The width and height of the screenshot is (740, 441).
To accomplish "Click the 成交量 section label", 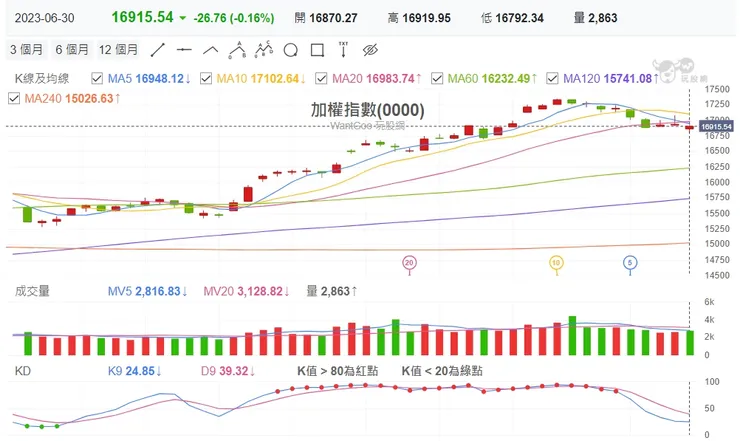I will pyautogui.click(x=32, y=291).
